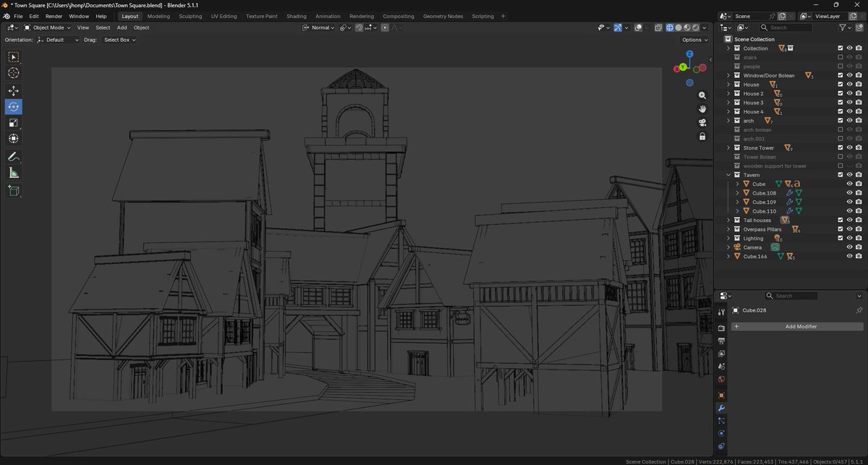Activate the Scale tool
Viewport: 868px width, 465px height.
[13, 123]
